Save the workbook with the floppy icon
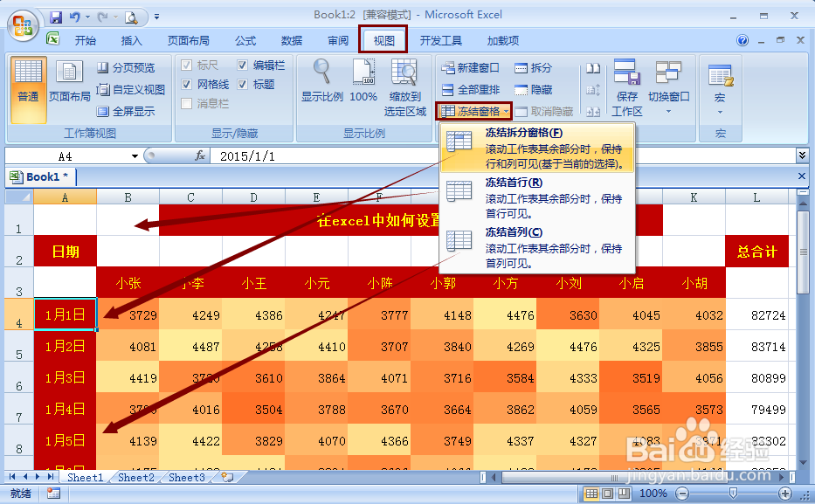815x504 pixels. 56,17
